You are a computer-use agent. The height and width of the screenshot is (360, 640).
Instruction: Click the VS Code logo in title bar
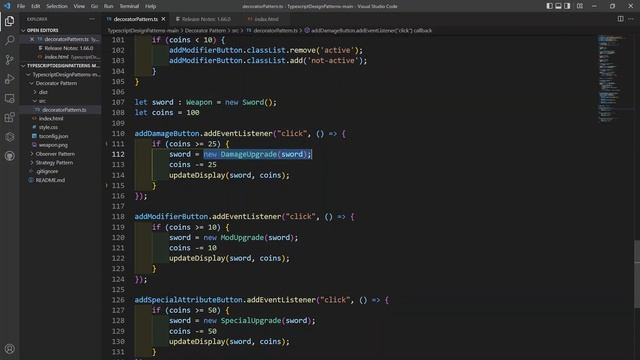pos(7,6)
